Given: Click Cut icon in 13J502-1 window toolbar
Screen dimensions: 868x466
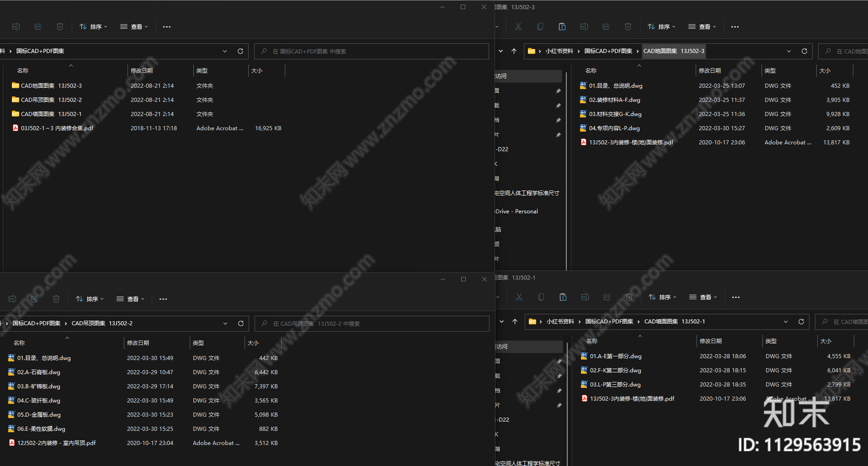Looking at the screenshot, I should [x=519, y=297].
